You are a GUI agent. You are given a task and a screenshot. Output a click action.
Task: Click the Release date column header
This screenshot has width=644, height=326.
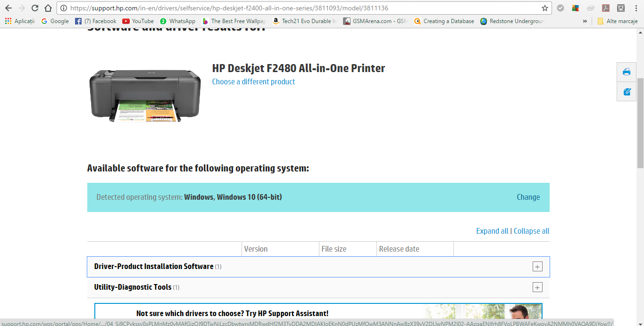399,249
